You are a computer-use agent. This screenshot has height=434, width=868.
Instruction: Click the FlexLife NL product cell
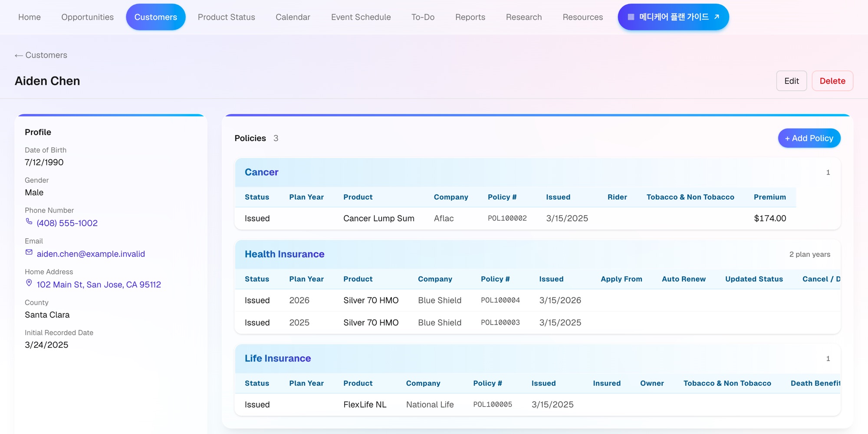click(365, 404)
